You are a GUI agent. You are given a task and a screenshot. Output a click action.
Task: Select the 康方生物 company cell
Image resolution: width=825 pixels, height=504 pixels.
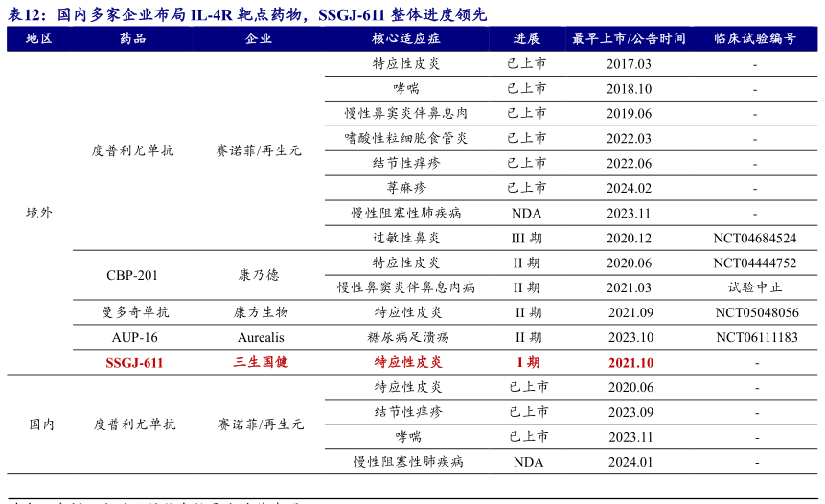coord(261,312)
